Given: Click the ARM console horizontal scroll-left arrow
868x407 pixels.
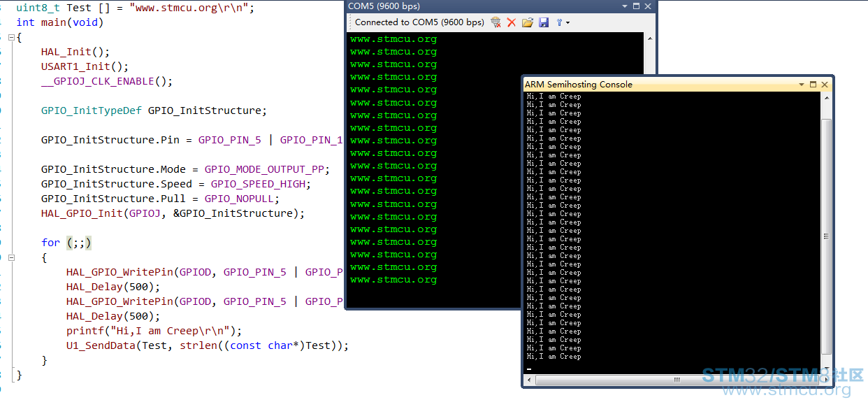Looking at the screenshot, I should point(530,380).
